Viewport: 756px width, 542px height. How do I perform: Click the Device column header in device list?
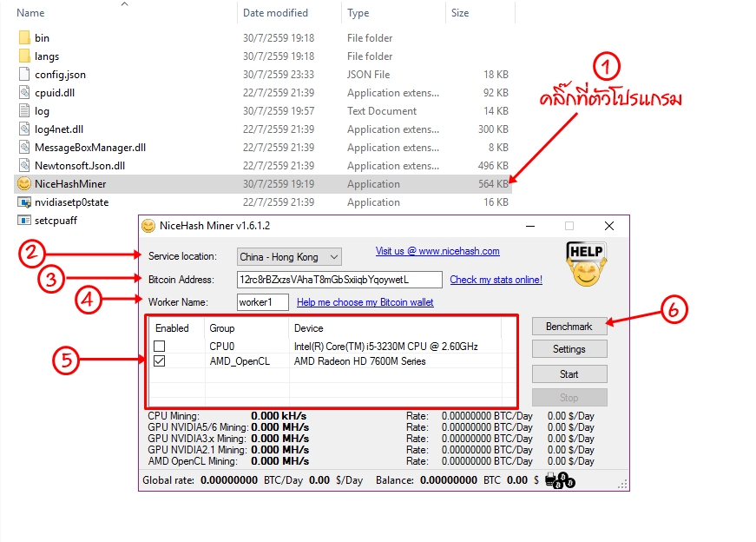pyautogui.click(x=309, y=328)
